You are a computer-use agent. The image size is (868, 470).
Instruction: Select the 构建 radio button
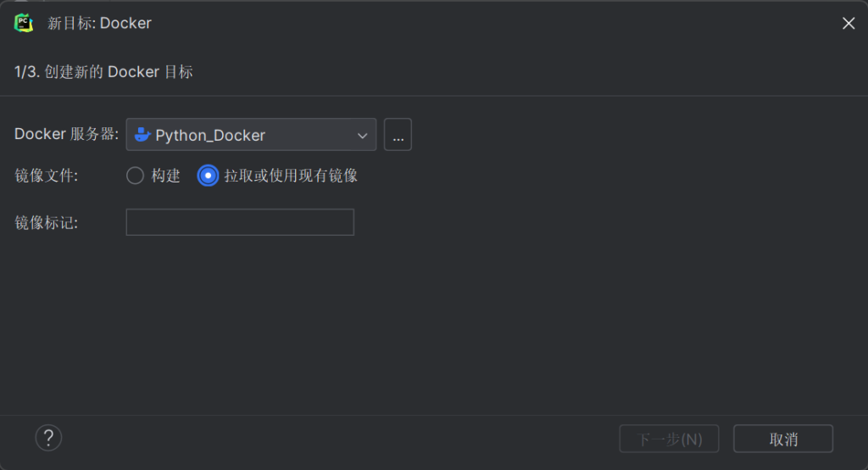pos(136,176)
